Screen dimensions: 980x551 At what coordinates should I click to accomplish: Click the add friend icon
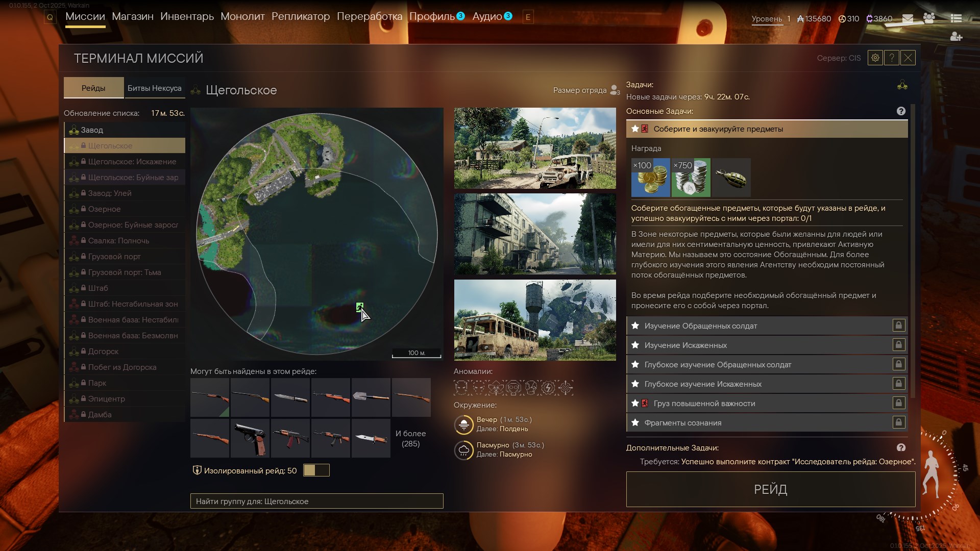[956, 37]
